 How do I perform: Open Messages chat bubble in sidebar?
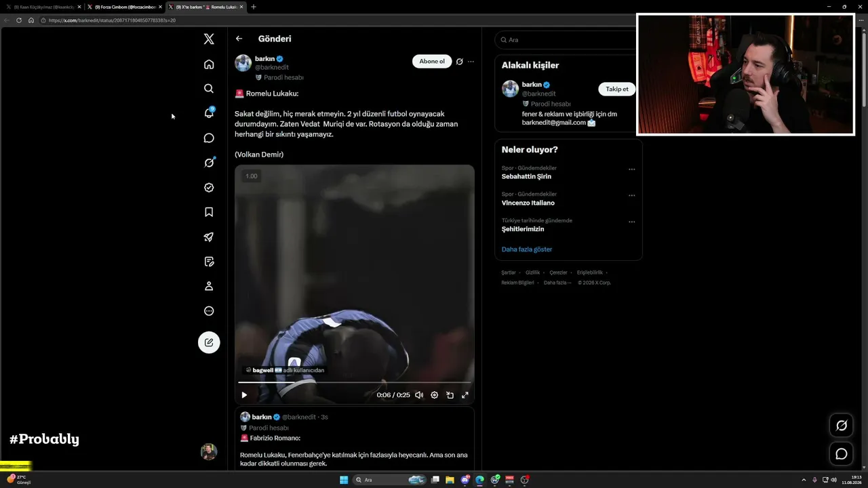tap(209, 138)
